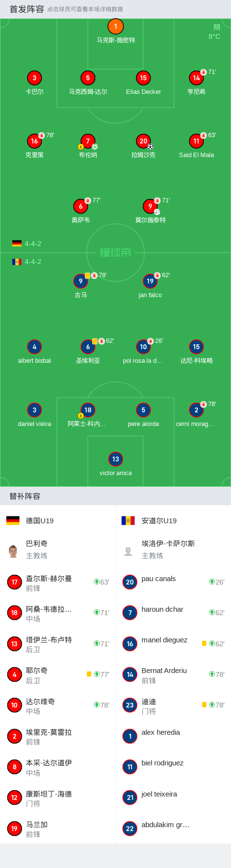The height and width of the screenshot is (868, 231).
Task: Tap substitute 耶尔奇 number 4 badge
Action: (x=15, y=674)
